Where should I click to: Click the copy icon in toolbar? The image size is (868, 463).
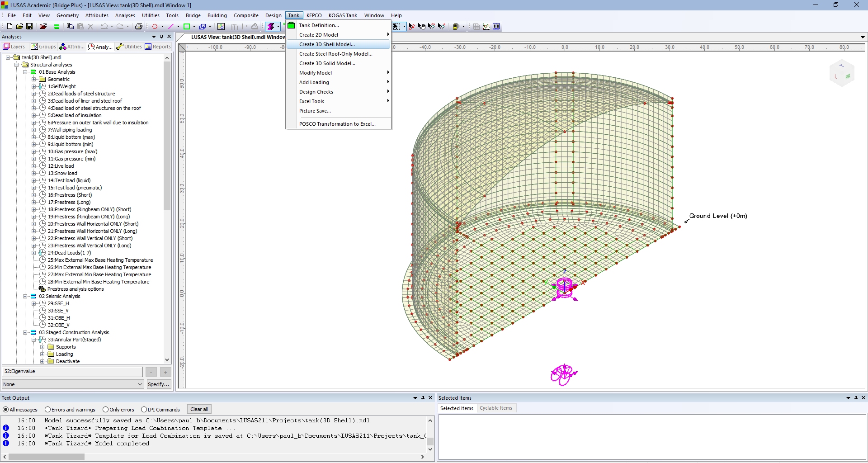click(x=70, y=27)
